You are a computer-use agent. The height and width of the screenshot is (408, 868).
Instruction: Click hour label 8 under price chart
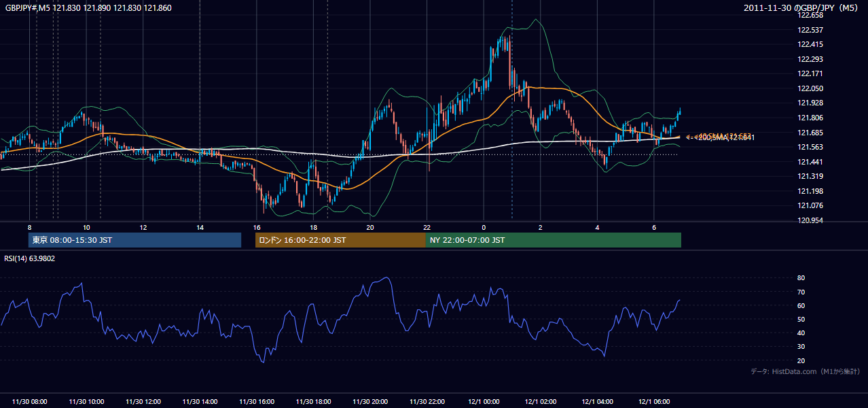tap(30, 227)
